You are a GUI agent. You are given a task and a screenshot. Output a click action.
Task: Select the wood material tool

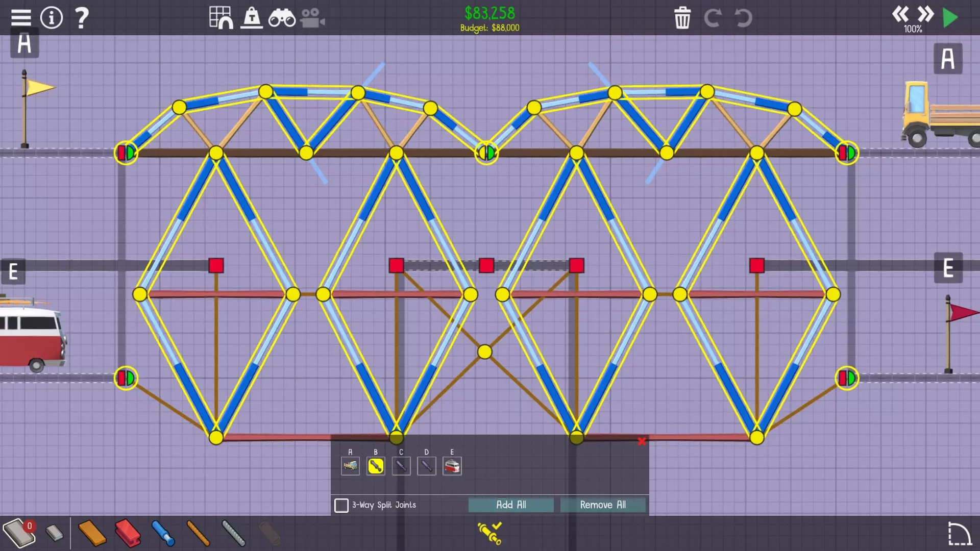pyautogui.click(x=92, y=534)
